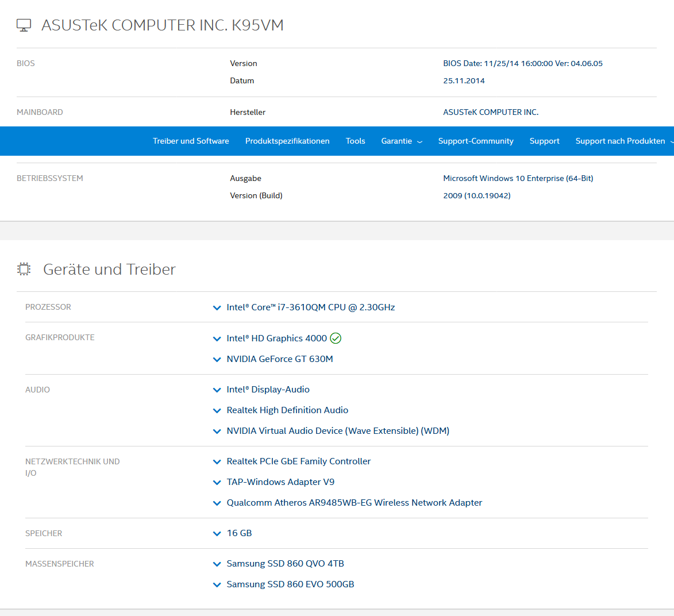Click the Intel Display-Audio device name

pos(268,390)
